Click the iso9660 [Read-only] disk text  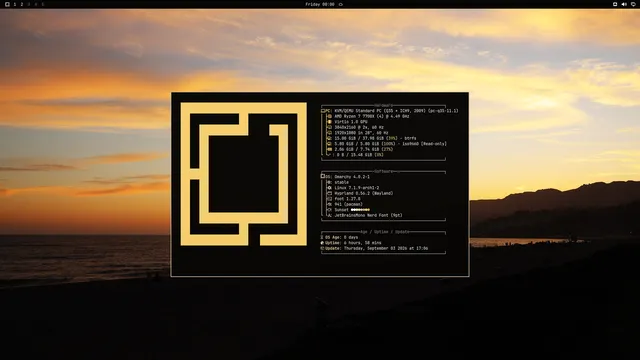click(x=391, y=144)
